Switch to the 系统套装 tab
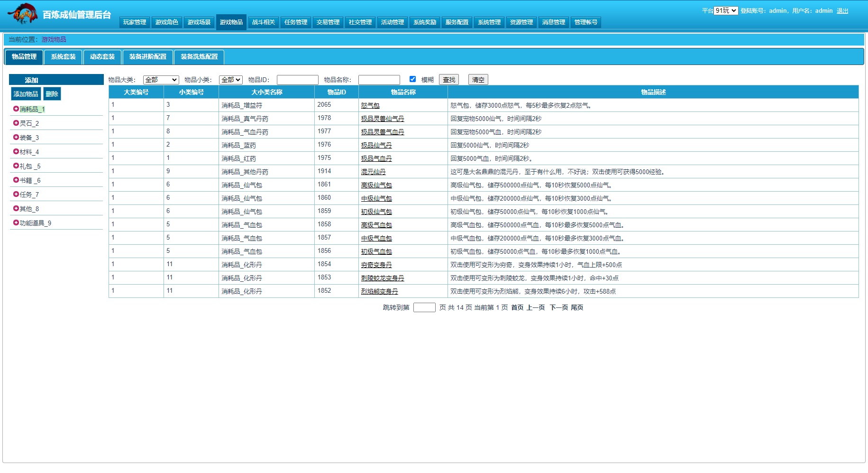This screenshot has width=868, height=473. [x=64, y=57]
